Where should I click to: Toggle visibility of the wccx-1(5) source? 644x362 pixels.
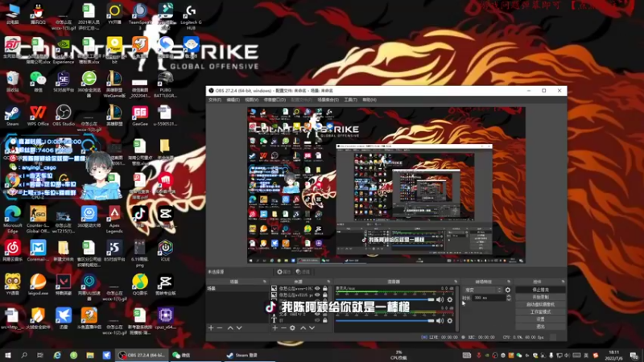[317, 289]
